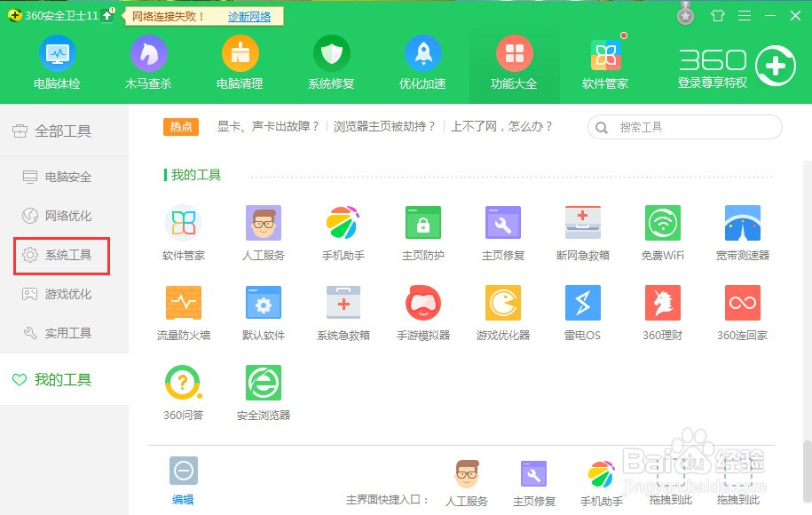
Task: Click 诊断网络 link
Action: point(249,17)
